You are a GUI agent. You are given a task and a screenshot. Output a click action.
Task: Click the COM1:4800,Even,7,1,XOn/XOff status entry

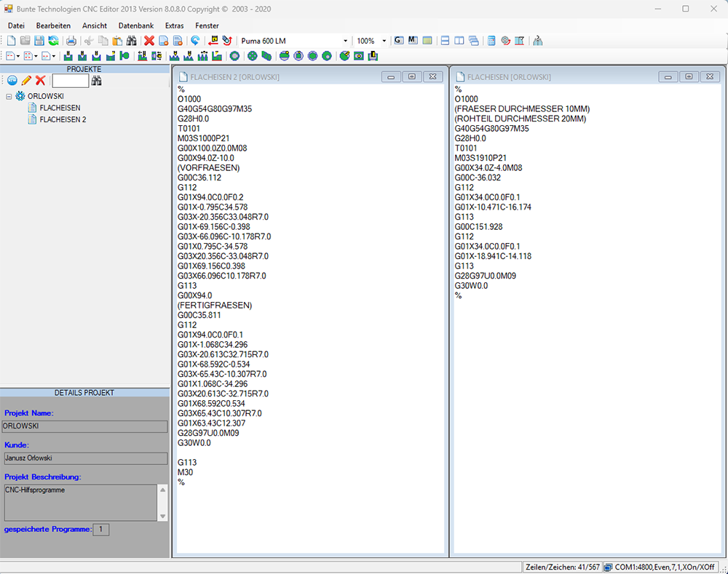click(661, 567)
